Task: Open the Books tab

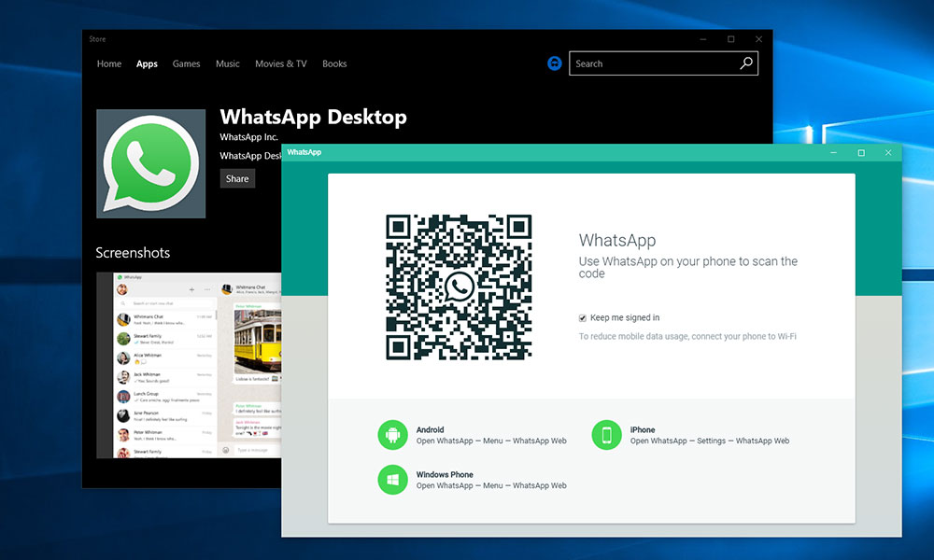Action: point(334,64)
